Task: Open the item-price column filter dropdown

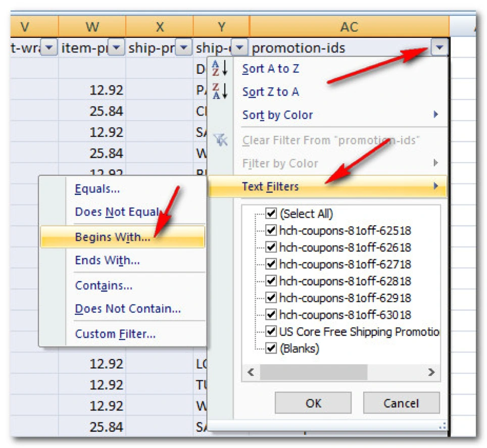Action: coord(117,48)
